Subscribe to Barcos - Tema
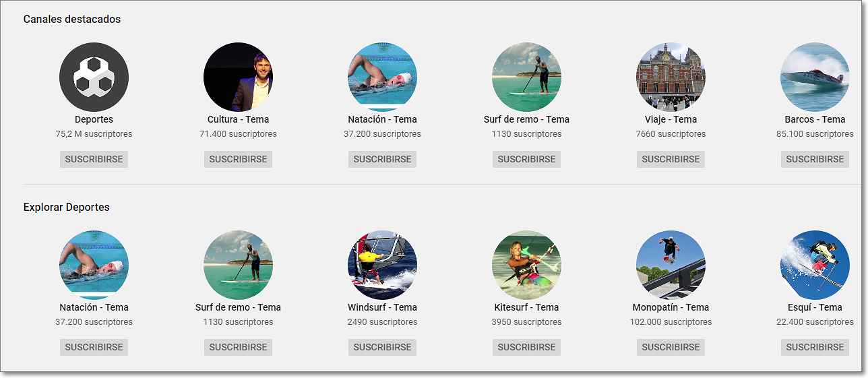The width and height of the screenshot is (868, 378). pos(815,159)
